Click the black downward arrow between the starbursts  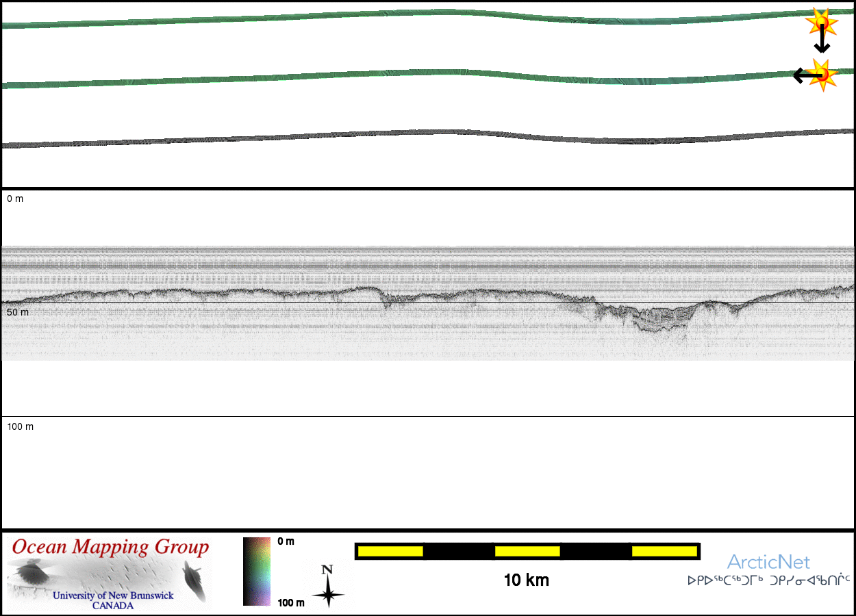pos(822,42)
